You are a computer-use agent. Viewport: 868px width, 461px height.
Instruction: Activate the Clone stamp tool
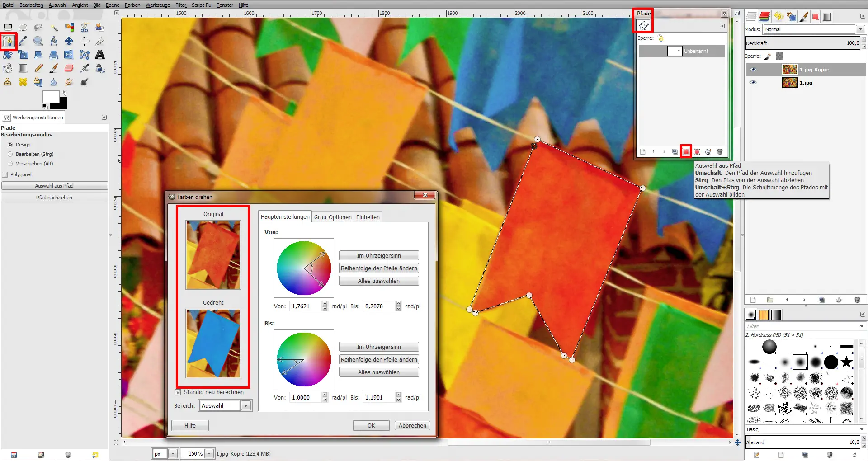click(7, 82)
